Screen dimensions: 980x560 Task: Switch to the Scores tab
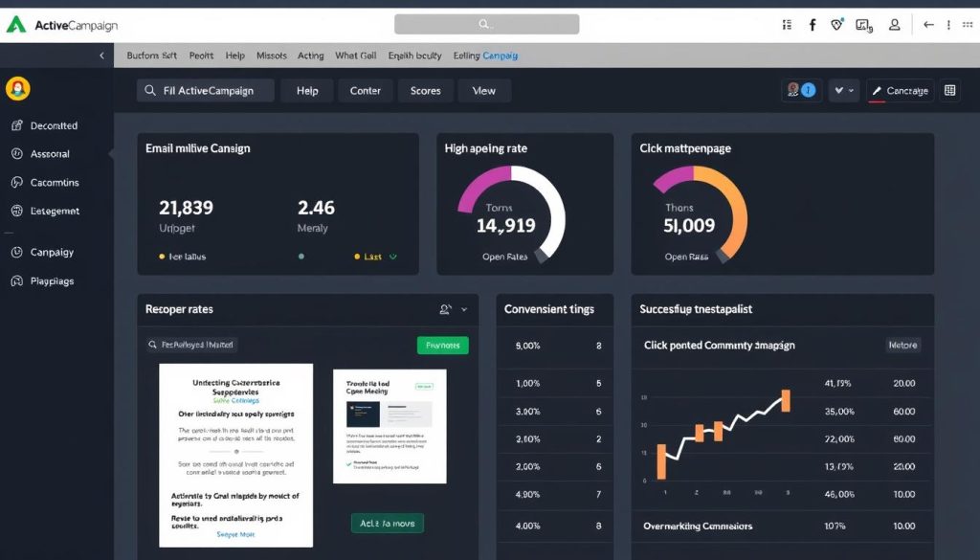(x=425, y=90)
